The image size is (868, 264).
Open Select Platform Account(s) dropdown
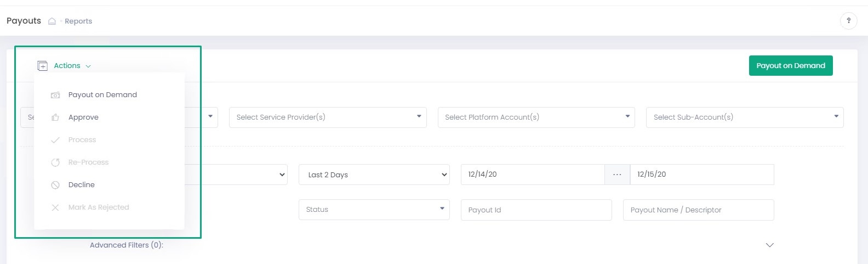[536, 117]
